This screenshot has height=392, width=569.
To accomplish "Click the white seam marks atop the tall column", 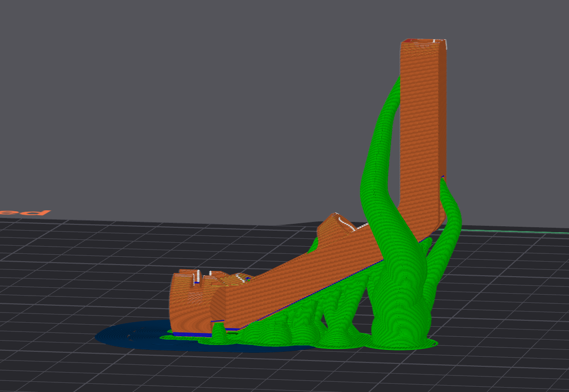I will point(445,45).
